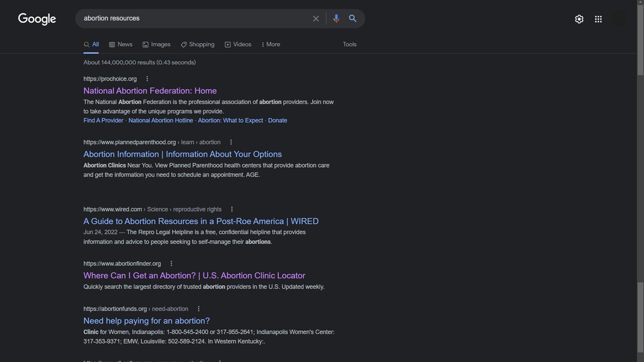Click the magnifying glass search icon
The height and width of the screenshot is (362, 644).
click(x=352, y=18)
